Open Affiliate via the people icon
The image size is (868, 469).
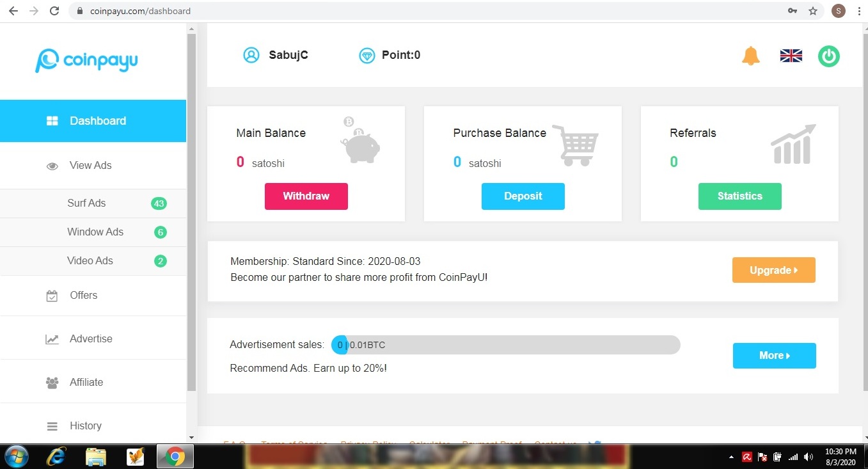[x=52, y=382]
